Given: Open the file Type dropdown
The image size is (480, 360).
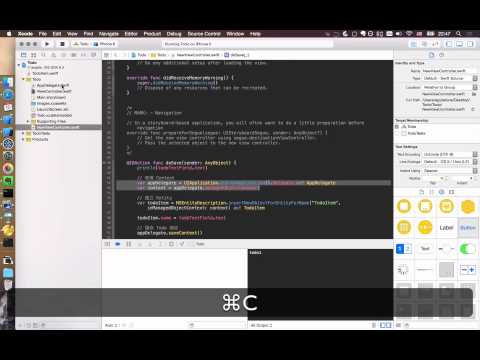Looking at the screenshot, I should pos(450,78).
